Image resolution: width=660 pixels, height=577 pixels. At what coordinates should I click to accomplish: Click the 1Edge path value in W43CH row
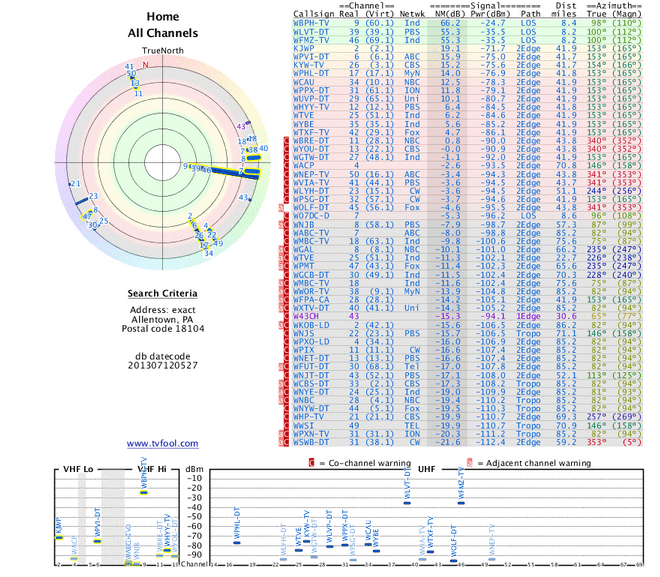tap(528, 316)
